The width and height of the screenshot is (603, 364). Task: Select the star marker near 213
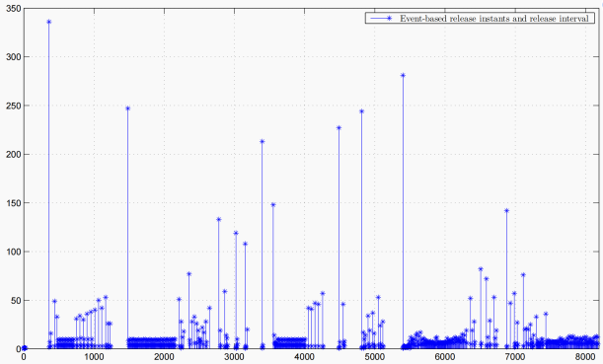pyautogui.click(x=262, y=141)
